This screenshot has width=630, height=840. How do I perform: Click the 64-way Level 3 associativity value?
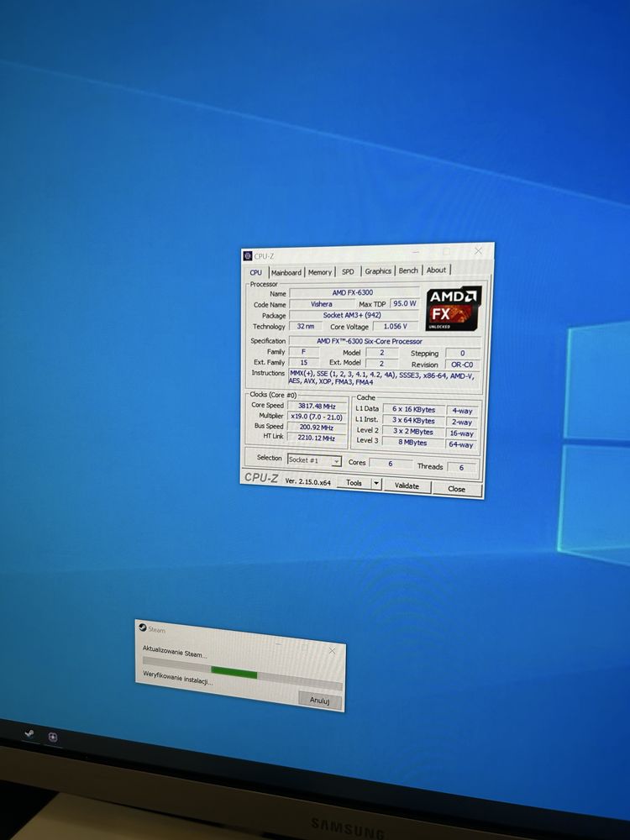click(462, 444)
